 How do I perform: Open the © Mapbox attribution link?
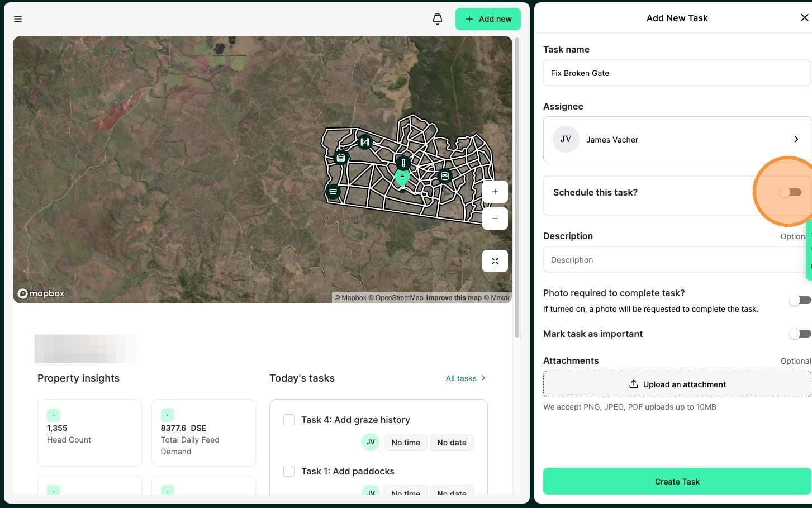(350, 298)
